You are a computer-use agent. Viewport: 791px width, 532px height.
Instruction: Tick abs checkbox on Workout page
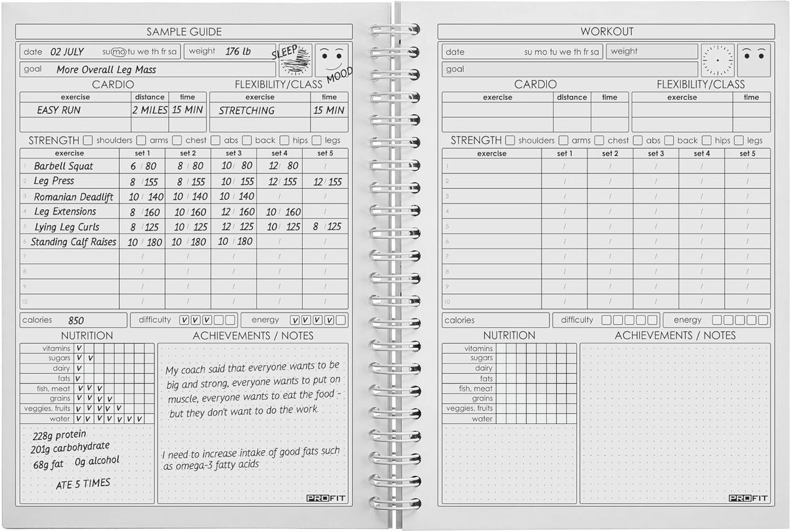638,141
